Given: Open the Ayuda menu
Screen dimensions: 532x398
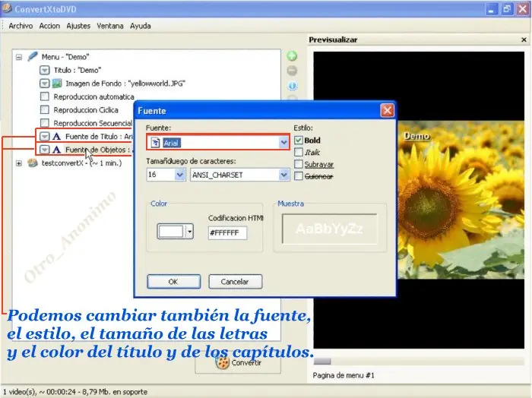Looking at the screenshot, I should pos(140,26).
